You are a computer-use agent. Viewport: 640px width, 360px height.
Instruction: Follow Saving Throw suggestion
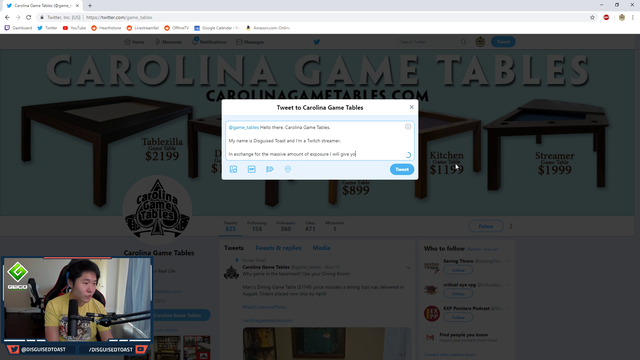(x=458, y=270)
